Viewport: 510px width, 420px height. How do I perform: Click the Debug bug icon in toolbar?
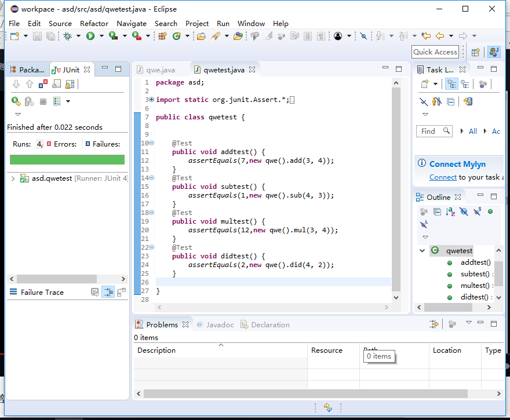coord(68,36)
